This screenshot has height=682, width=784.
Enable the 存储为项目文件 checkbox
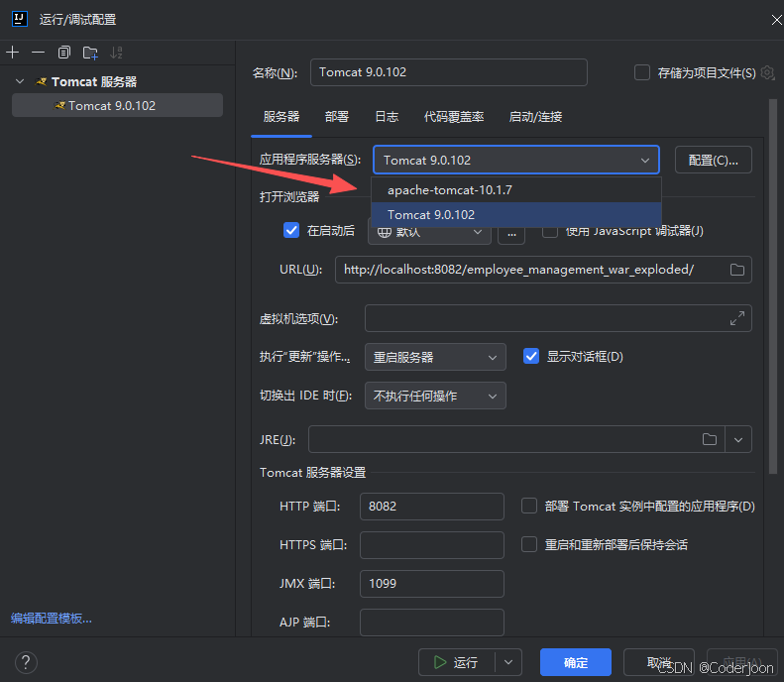pyautogui.click(x=642, y=72)
